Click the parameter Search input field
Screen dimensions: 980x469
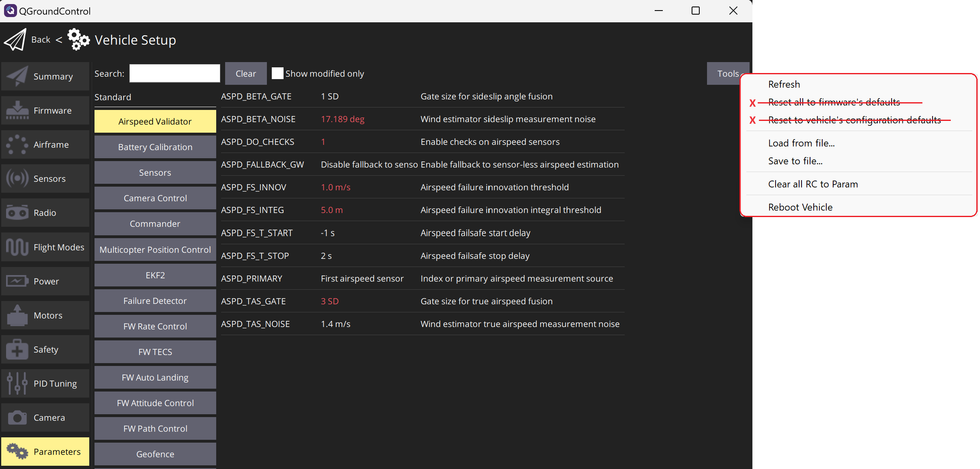[174, 73]
